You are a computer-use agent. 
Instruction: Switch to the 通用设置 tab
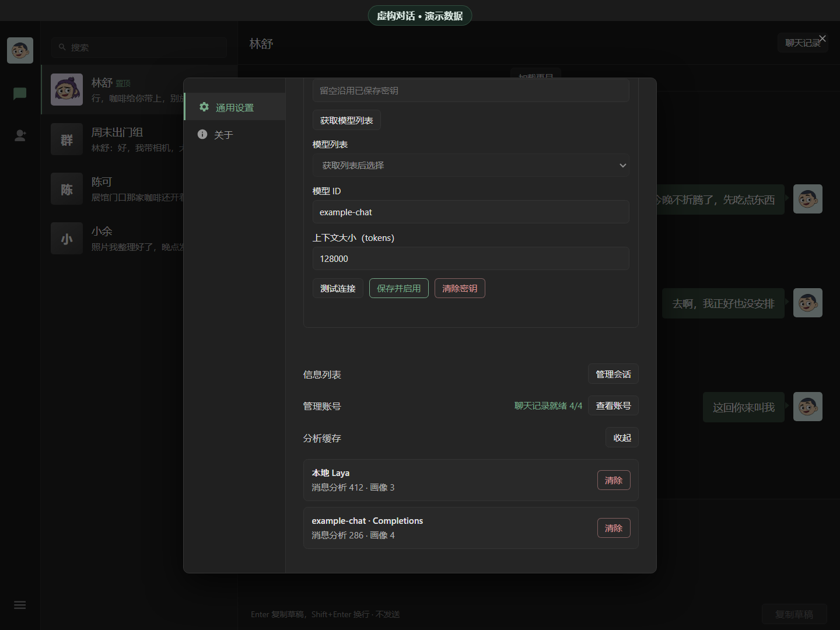[235, 107]
